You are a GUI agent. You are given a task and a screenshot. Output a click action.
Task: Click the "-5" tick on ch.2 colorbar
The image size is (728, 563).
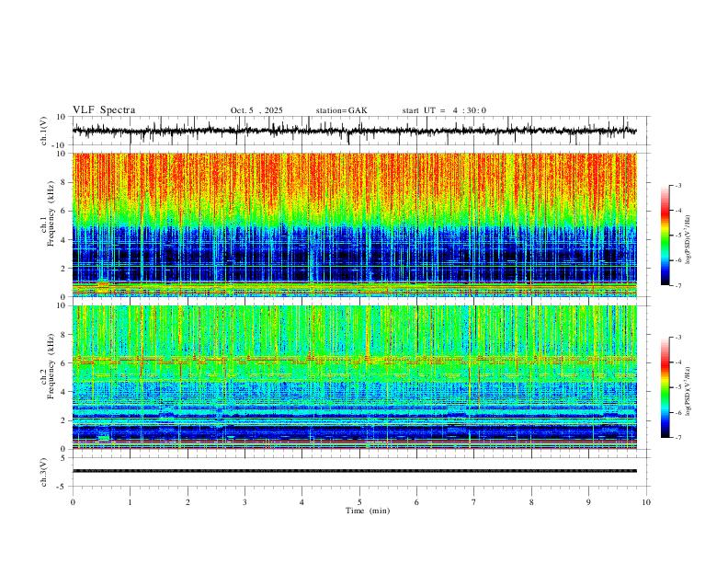(677, 387)
